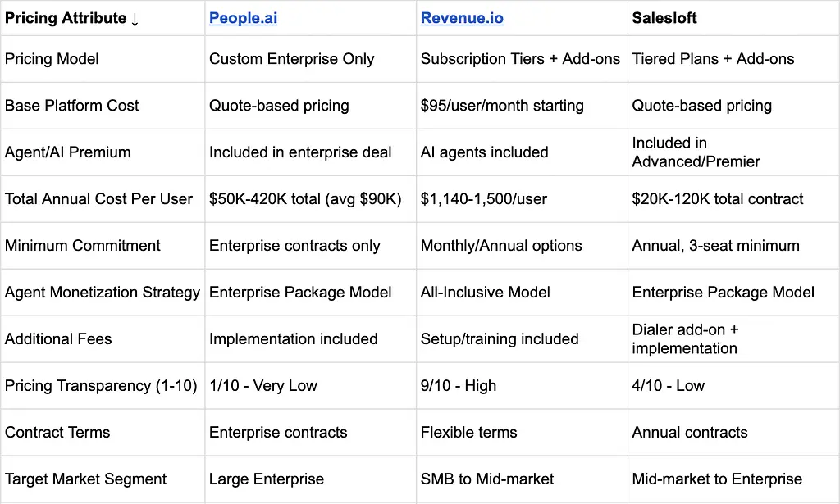Select the Annual, 3-seat minimum cell
The image size is (840, 504).
(714, 246)
